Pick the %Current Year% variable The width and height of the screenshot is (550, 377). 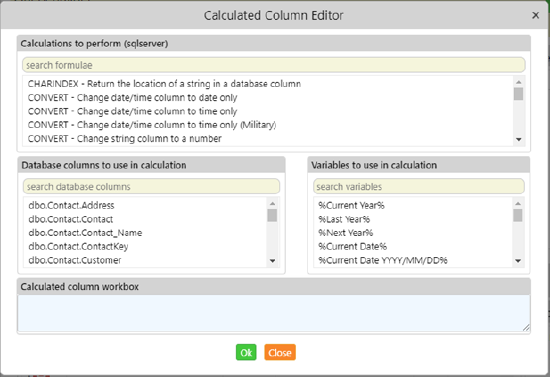(x=351, y=206)
